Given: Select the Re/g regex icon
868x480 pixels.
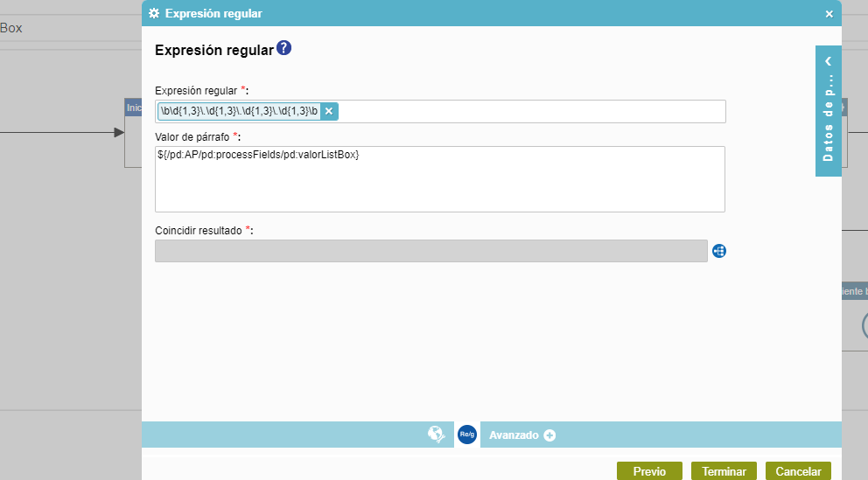Looking at the screenshot, I should point(467,435).
